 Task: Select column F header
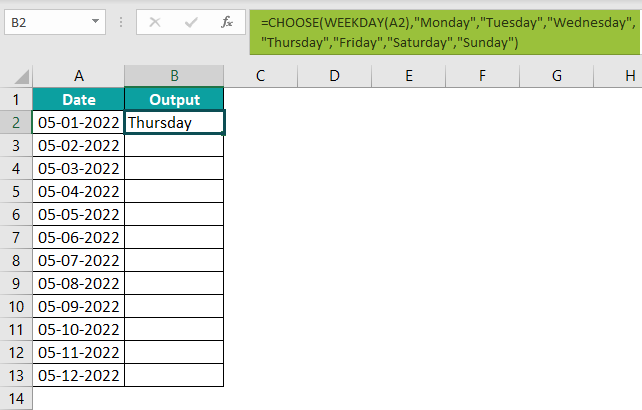482,76
